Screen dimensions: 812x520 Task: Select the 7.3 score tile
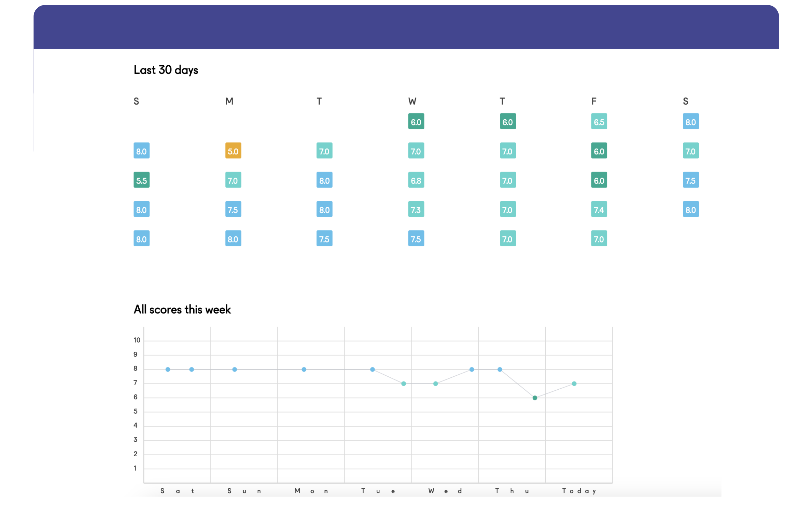pos(416,209)
